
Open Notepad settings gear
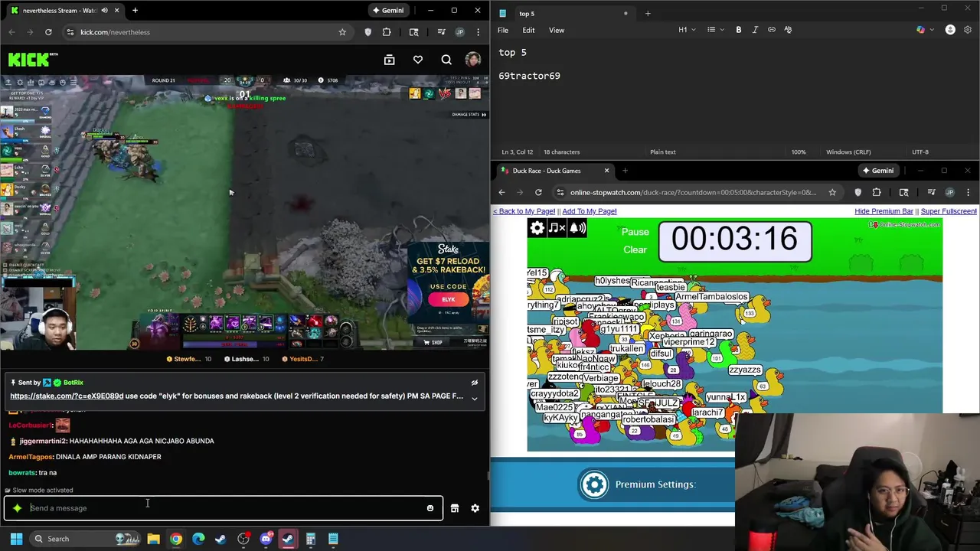click(x=968, y=30)
